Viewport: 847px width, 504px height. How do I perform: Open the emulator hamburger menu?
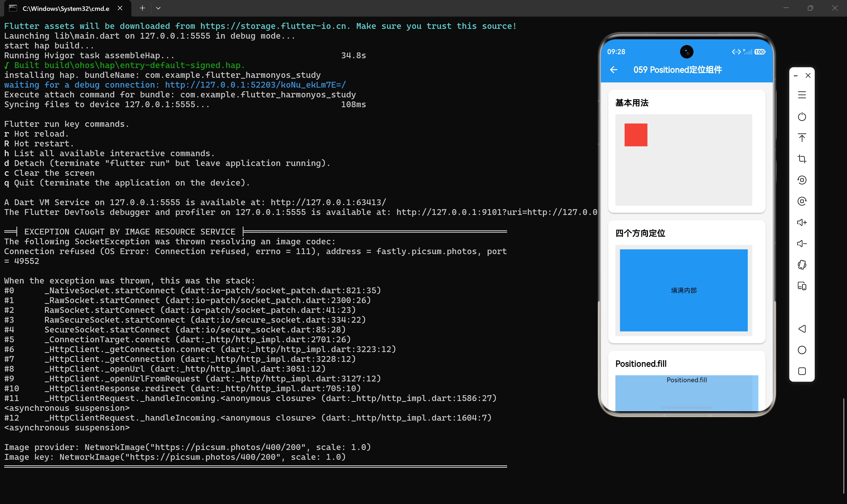coord(802,95)
